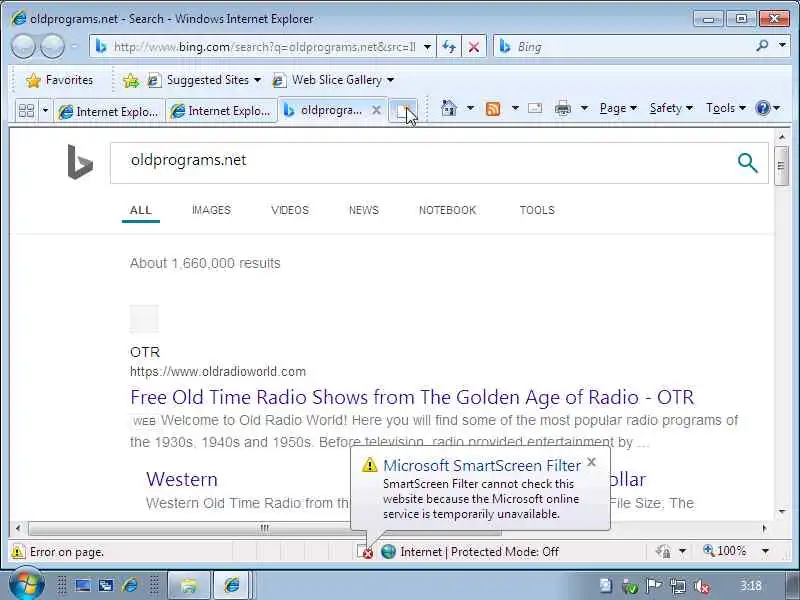Click the Home icon
This screenshot has height=600, width=800.
tap(448, 108)
